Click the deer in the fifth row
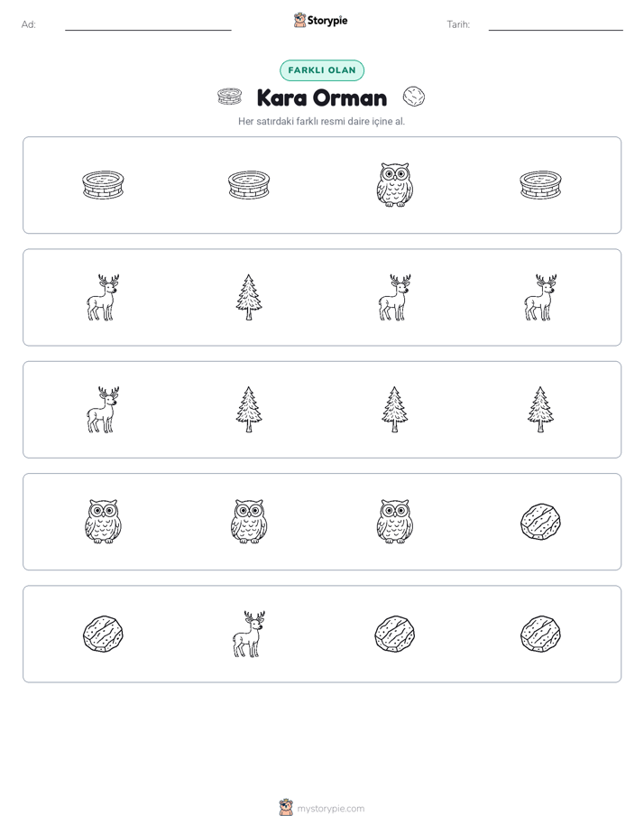Viewport: 644px width, 834px height. coord(249,634)
